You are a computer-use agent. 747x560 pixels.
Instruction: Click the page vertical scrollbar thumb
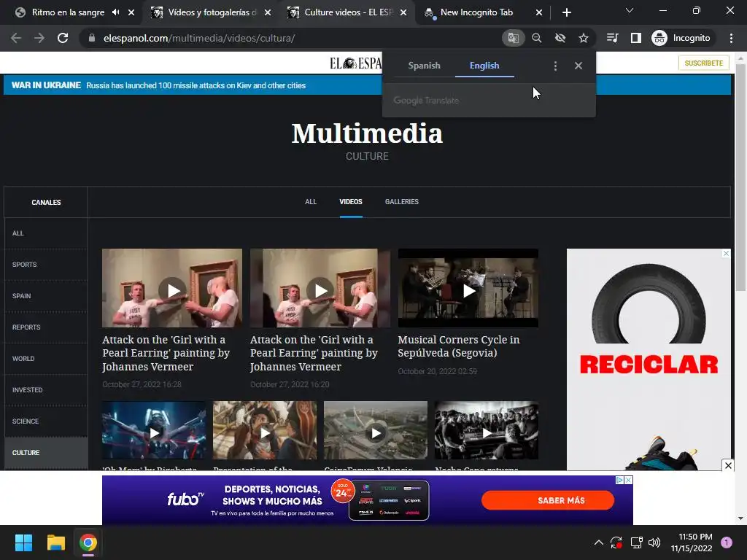tap(740, 178)
